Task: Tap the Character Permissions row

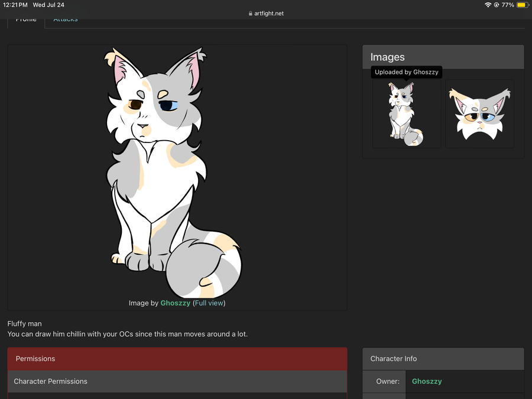Action: click(177, 381)
